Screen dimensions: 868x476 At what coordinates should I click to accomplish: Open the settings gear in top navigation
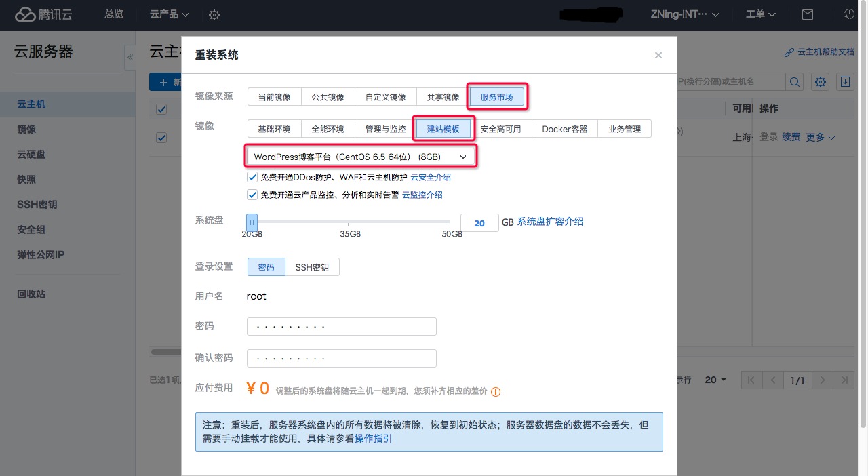pyautogui.click(x=214, y=14)
